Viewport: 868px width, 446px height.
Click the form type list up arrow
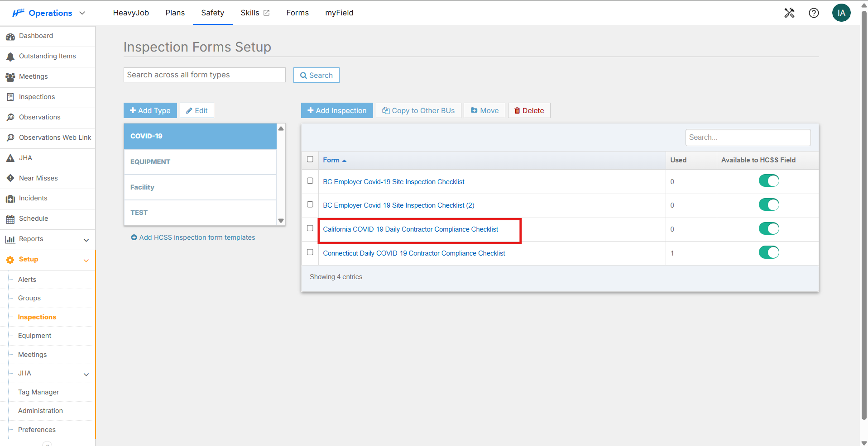click(281, 128)
